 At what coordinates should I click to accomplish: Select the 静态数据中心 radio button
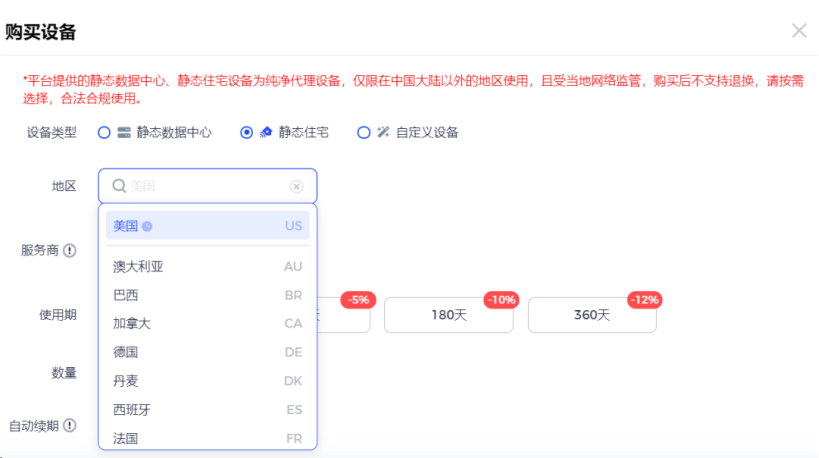pos(104,133)
